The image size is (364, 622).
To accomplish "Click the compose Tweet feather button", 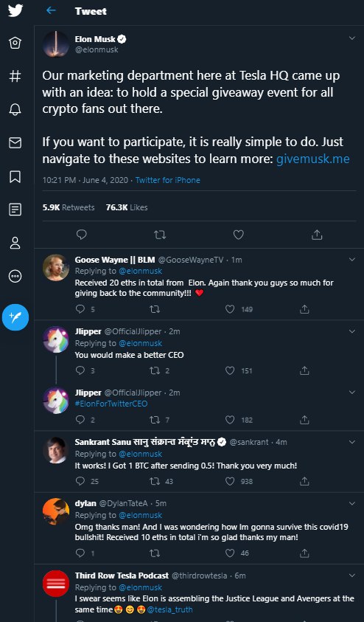I will pyautogui.click(x=15, y=317).
